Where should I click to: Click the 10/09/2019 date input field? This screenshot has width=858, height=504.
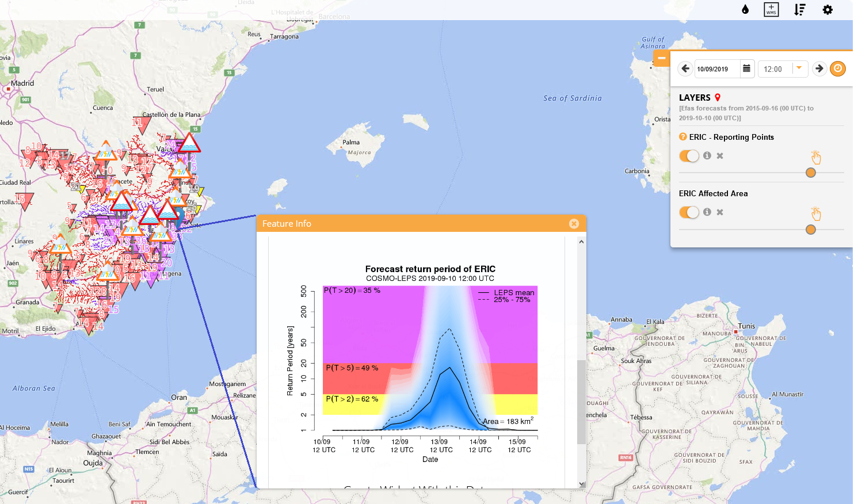(718, 68)
